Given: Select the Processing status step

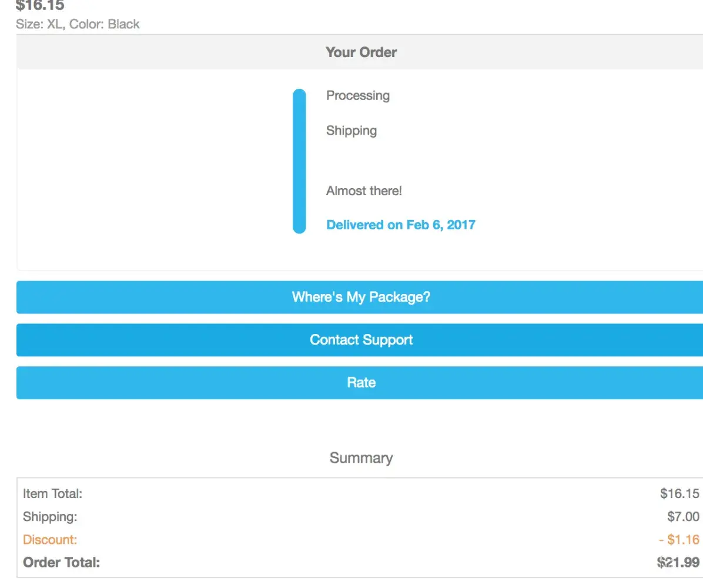Looking at the screenshot, I should (x=357, y=95).
